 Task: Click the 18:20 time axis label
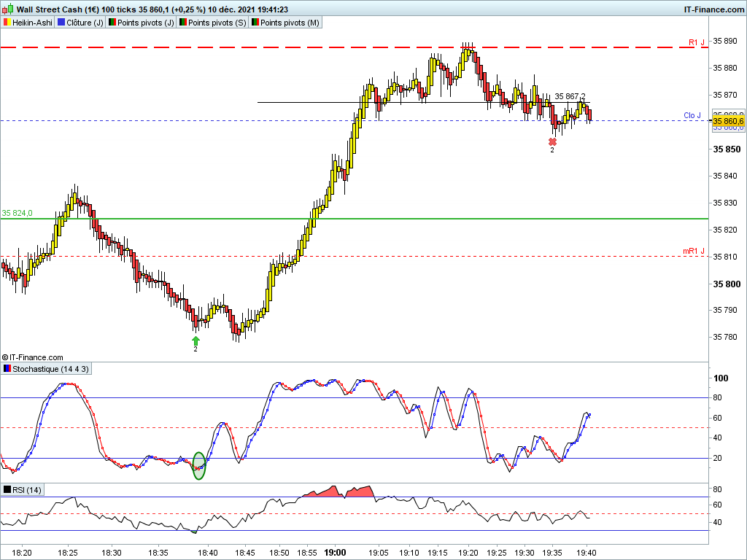pyautogui.click(x=22, y=553)
